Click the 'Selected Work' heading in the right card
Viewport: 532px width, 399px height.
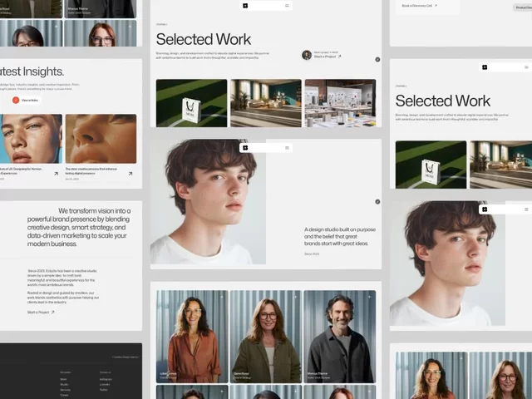coord(443,101)
